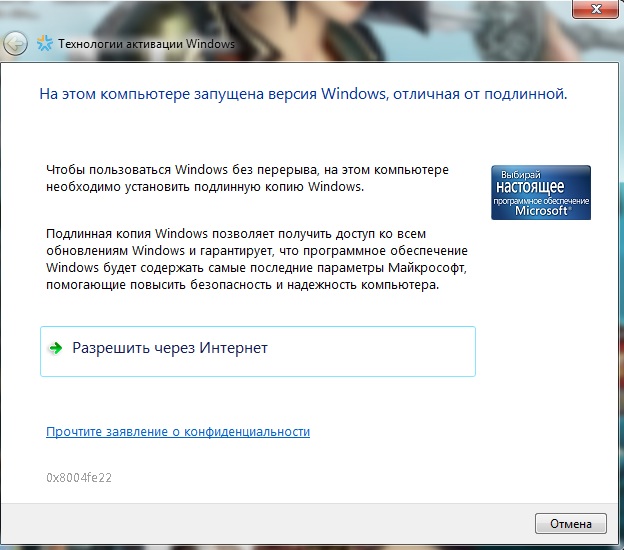Open Прочтите заявление о конфиденциальности link
The width and height of the screenshot is (624, 550).
coord(178,431)
